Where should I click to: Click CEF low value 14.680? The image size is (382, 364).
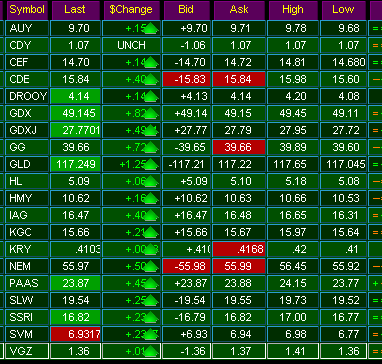point(343,62)
